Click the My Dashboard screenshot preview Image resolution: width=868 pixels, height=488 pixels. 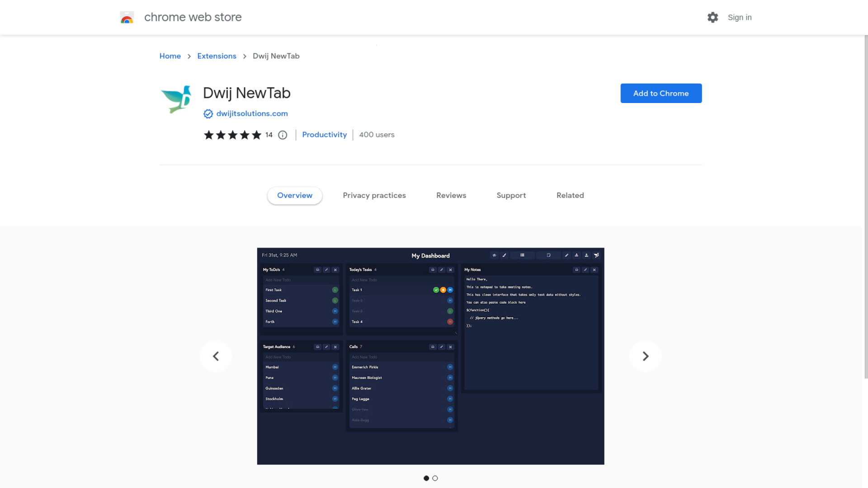[x=430, y=356]
